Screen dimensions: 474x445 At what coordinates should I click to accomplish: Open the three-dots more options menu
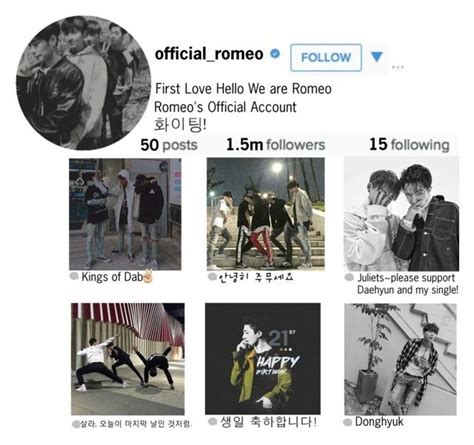pyautogui.click(x=398, y=67)
